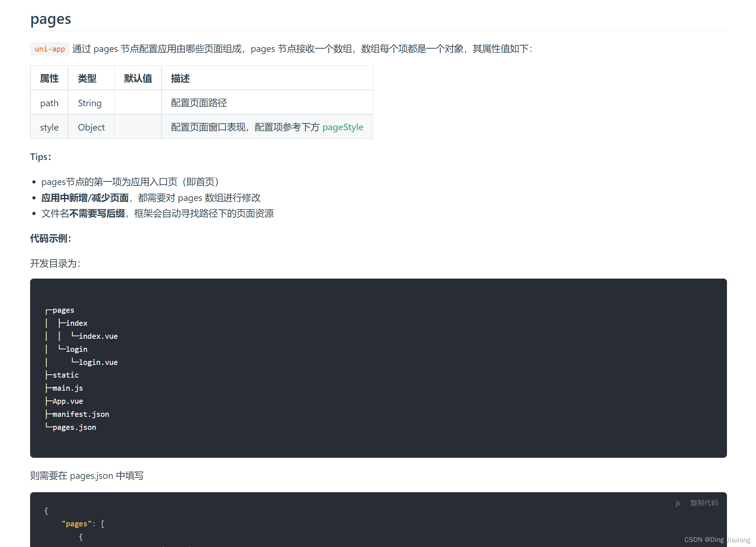The height and width of the screenshot is (547, 756).
Task: Select the 属性 table header
Action: (x=49, y=78)
